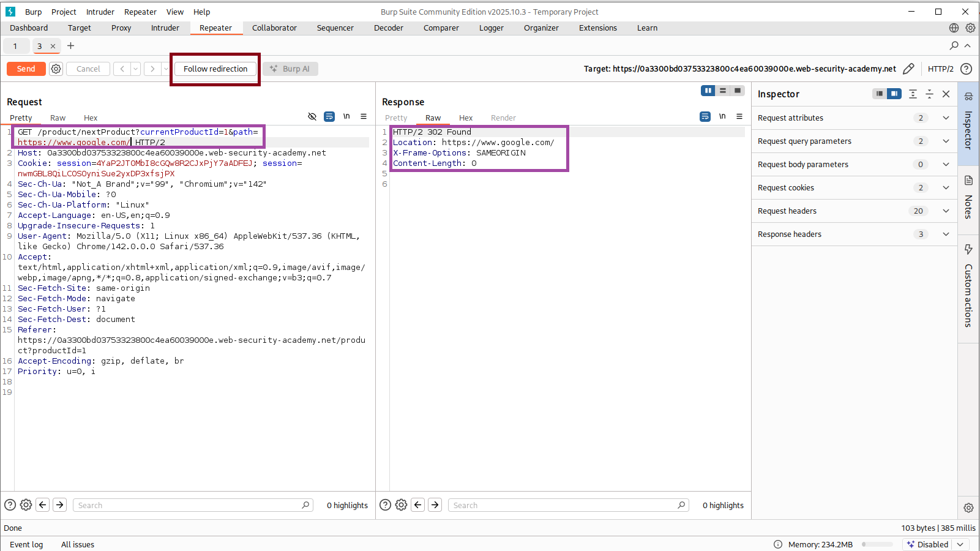Open the Hex tab in Response
Image resolution: width=980 pixels, height=551 pixels.
coord(466,118)
